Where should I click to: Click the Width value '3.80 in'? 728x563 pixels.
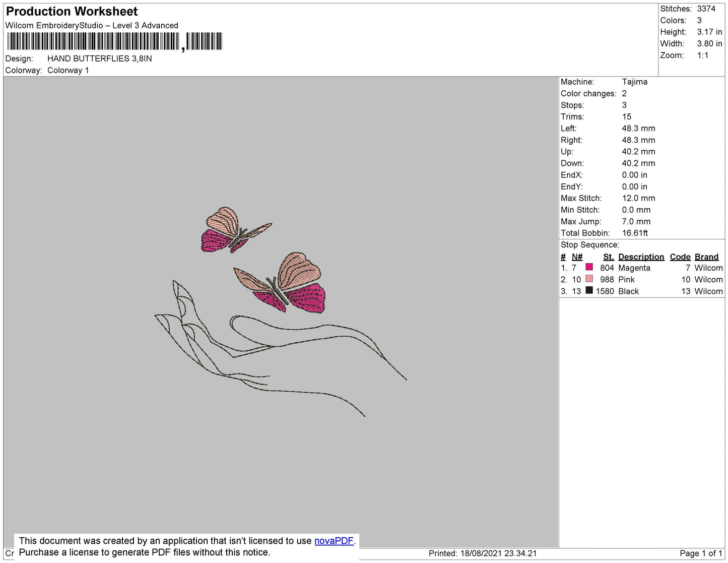709,43
